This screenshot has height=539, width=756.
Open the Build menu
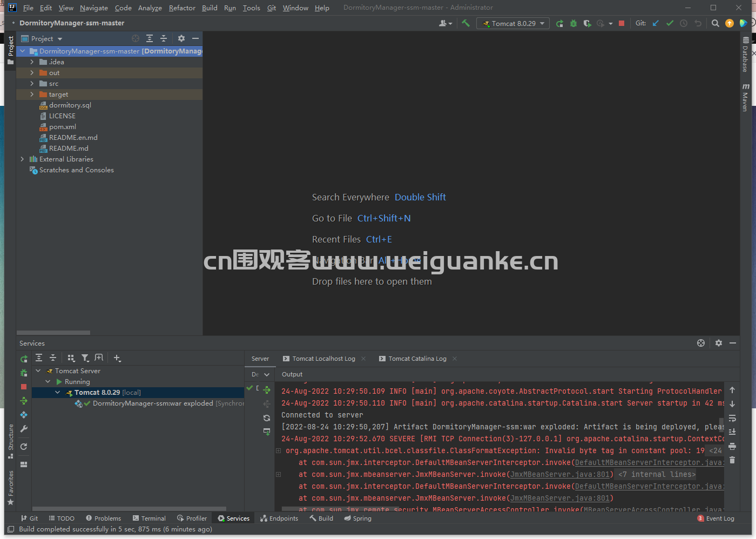point(210,8)
